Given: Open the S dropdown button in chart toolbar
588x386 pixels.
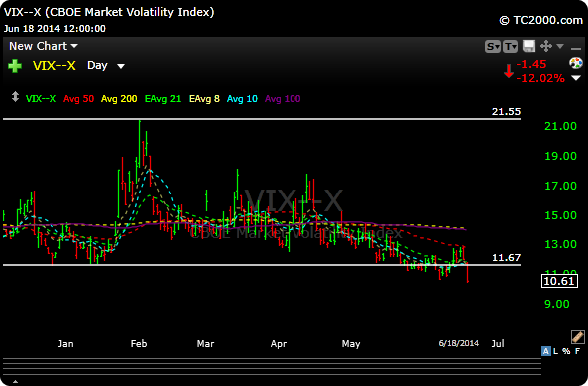Looking at the screenshot, I should coord(493,47).
